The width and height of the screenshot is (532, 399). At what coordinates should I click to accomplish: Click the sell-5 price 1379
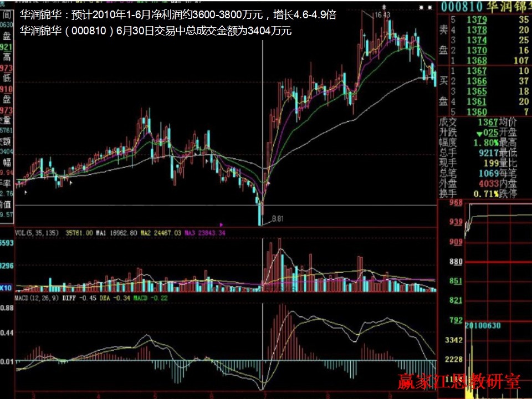tap(476, 20)
